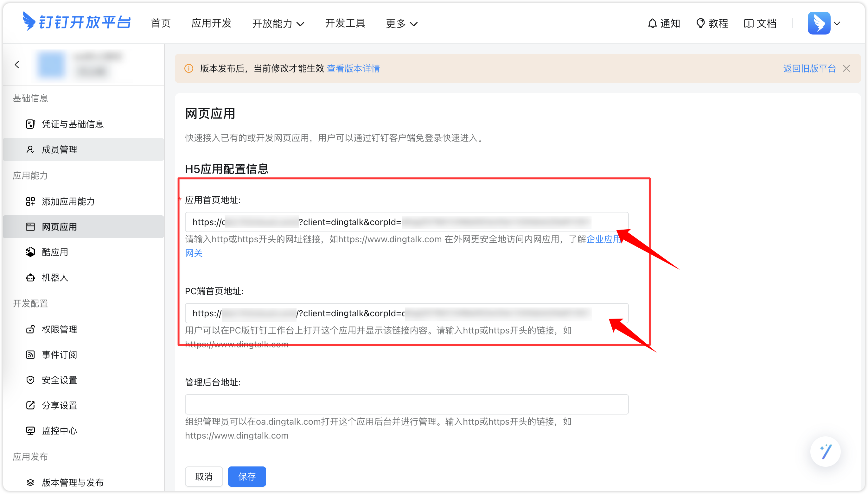The height and width of the screenshot is (494, 868).
Task: Click the 管理后台地址 input field
Action: click(x=406, y=404)
